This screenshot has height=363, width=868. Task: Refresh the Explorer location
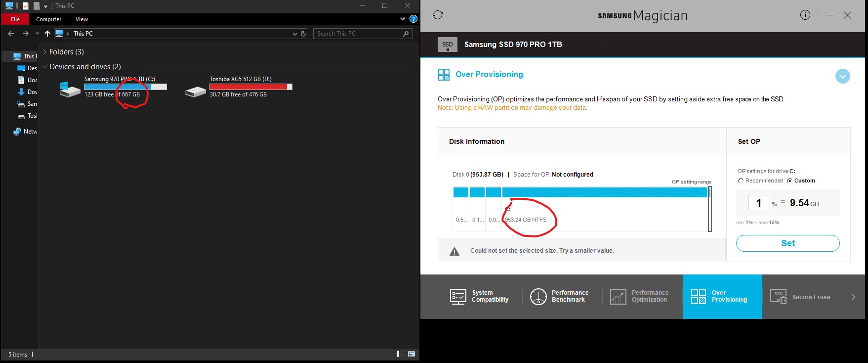tap(303, 34)
